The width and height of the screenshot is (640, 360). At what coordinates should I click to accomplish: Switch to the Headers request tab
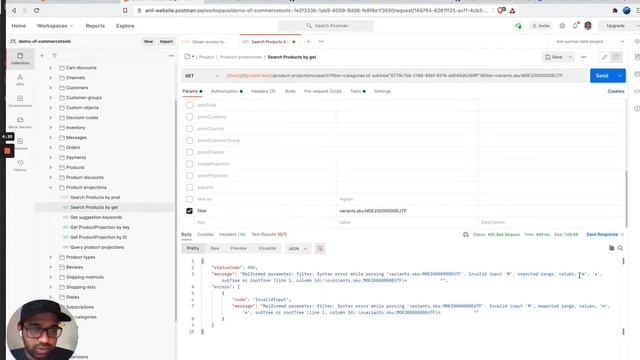pyautogui.click(x=263, y=91)
